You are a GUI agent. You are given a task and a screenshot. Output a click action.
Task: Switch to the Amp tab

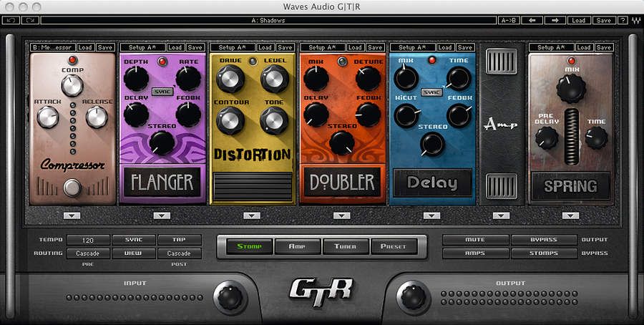tap(298, 246)
